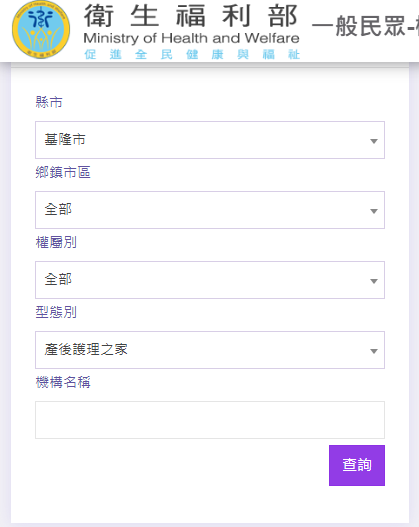Click the Ministry of Health and Welfare English text
This screenshot has height=527, width=419.
tap(191, 38)
